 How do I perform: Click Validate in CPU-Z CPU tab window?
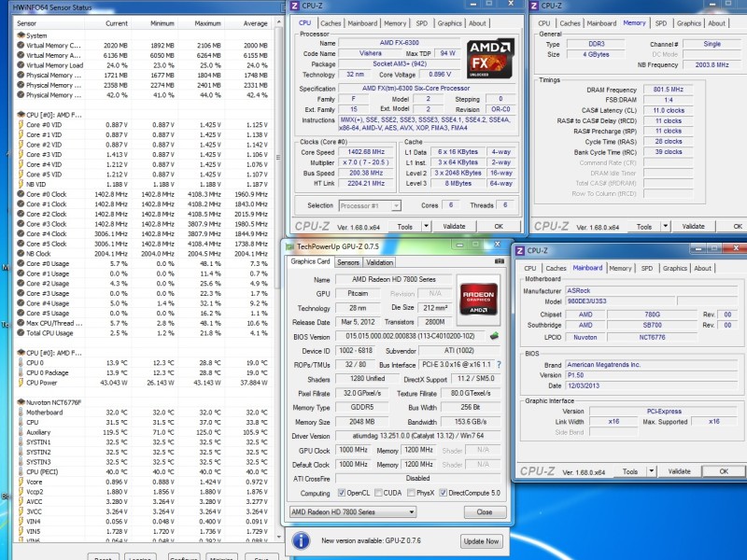pos(454,227)
